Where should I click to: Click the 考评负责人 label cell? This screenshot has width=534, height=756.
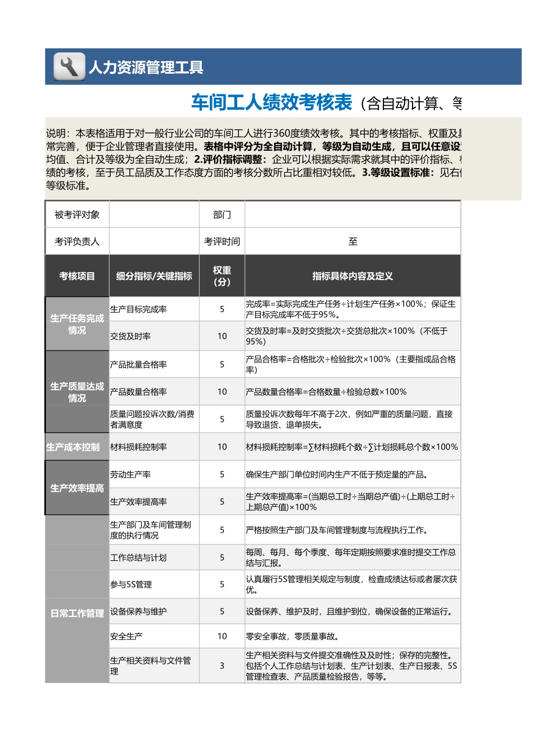point(77,241)
